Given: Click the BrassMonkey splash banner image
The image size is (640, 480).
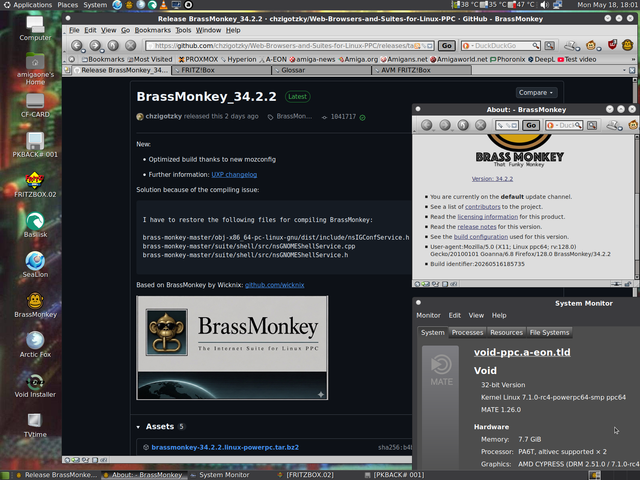Looking at the screenshot, I should click(232, 348).
